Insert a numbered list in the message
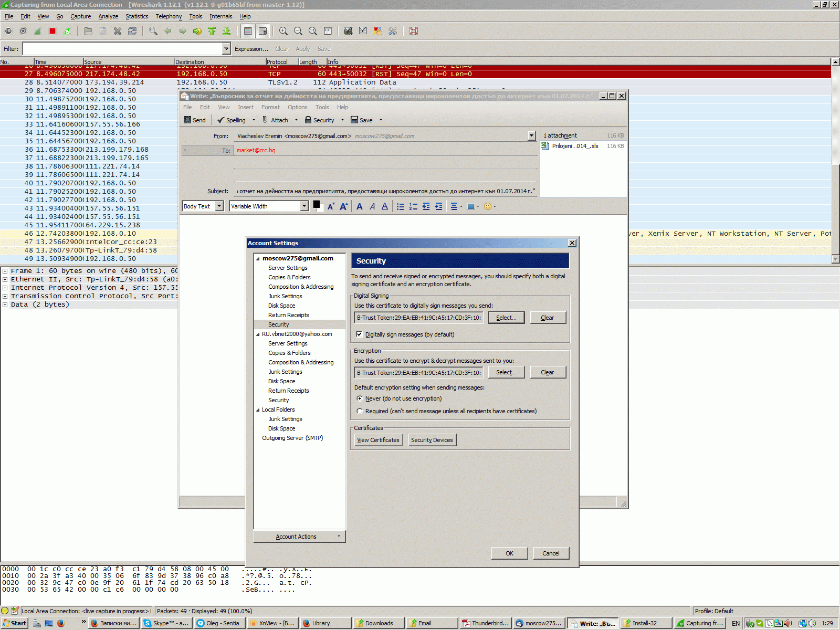 pos(413,206)
